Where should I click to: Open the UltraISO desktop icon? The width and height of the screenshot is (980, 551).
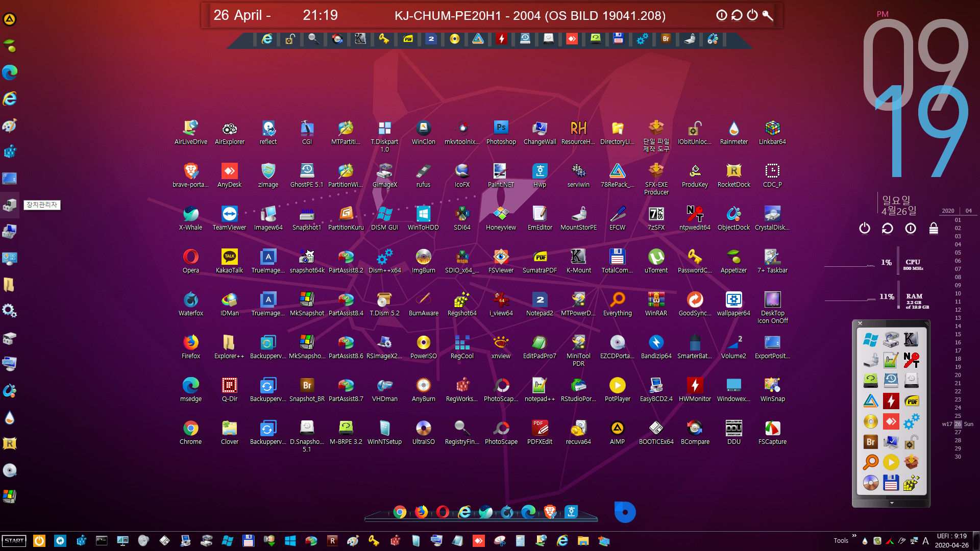click(x=423, y=433)
